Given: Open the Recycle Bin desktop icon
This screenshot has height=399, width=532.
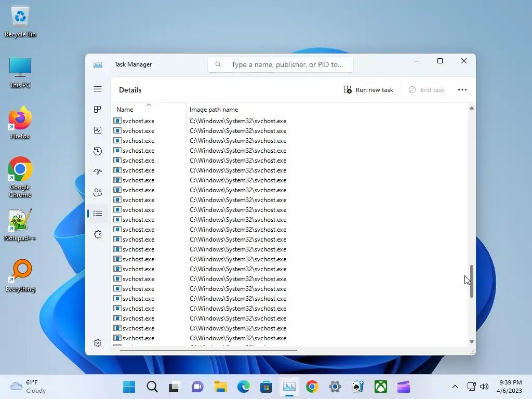Looking at the screenshot, I should point(20,22).
